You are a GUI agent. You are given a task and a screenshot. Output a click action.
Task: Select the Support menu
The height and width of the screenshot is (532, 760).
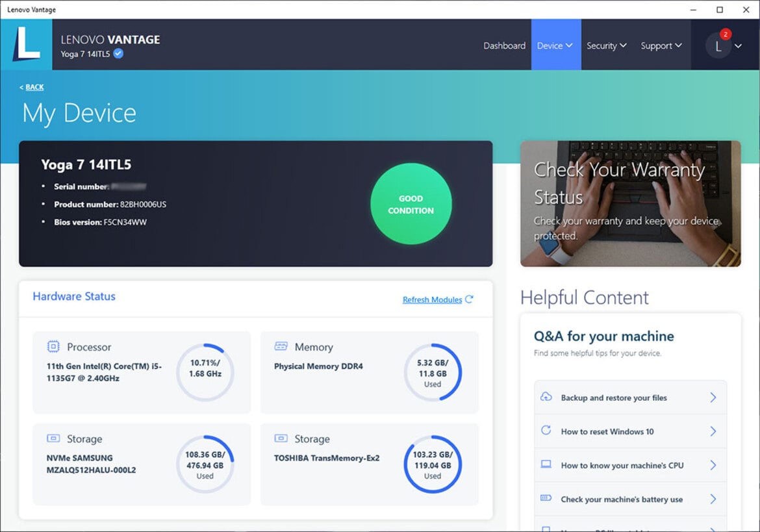pyautogui.click(x=662, y=45)
